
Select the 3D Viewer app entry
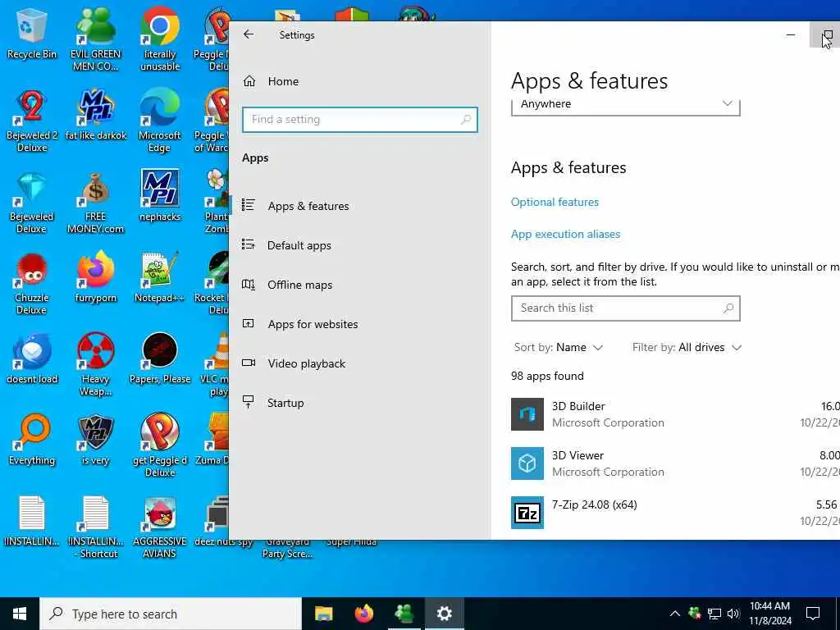(x=675, y=463)
